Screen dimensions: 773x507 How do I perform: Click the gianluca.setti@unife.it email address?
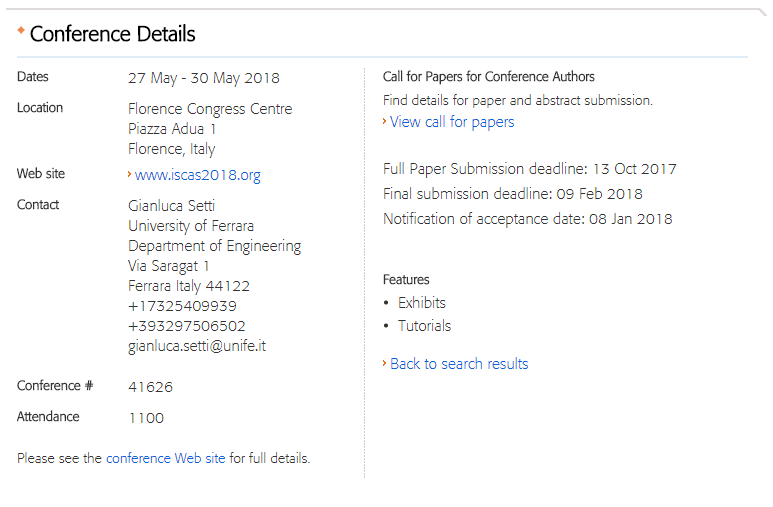pyautogui.click(x=197, y=346)
